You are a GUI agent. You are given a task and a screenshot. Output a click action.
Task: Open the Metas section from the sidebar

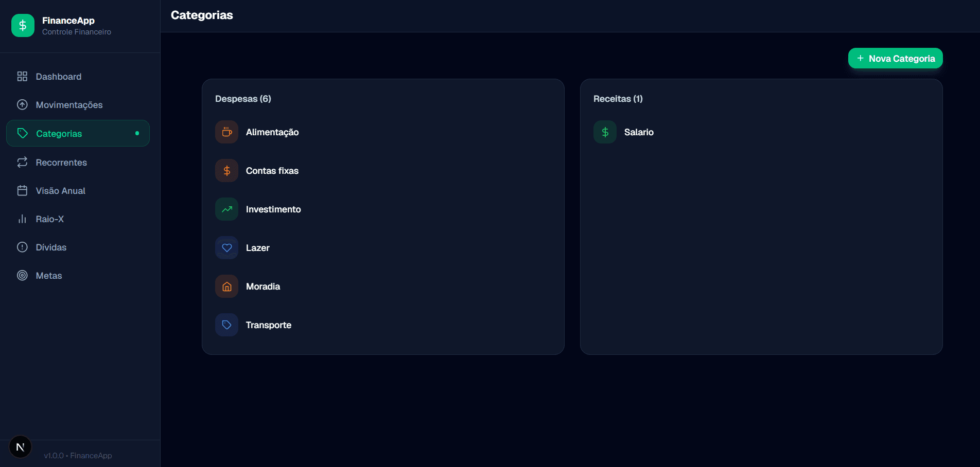click(x=49, y=275)
